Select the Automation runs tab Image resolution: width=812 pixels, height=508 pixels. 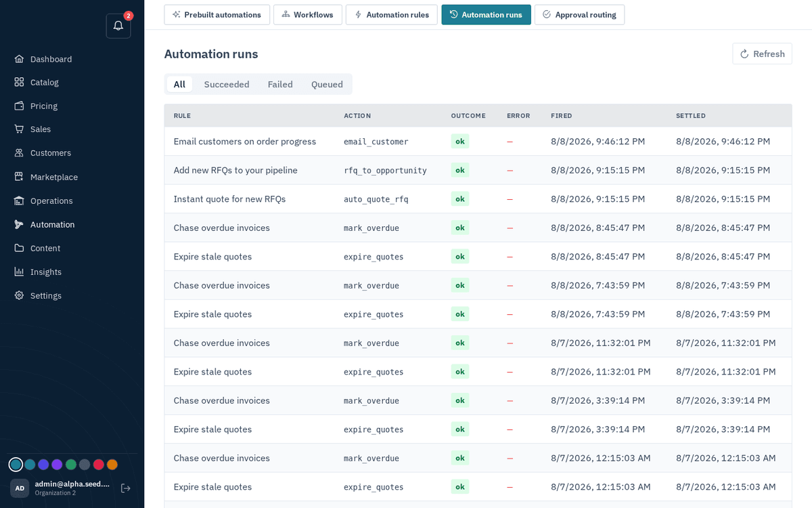click(486, 15)
